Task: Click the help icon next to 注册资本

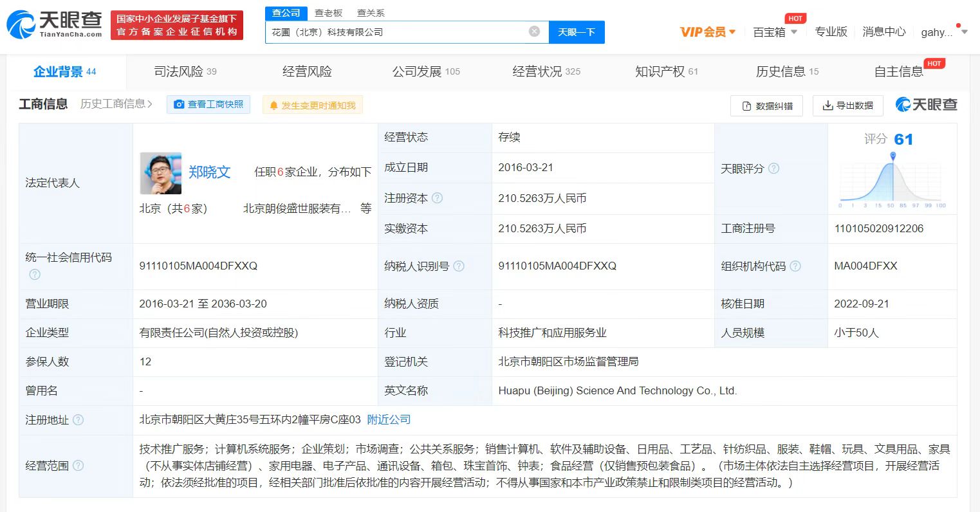Action: (x=438, y=198)
